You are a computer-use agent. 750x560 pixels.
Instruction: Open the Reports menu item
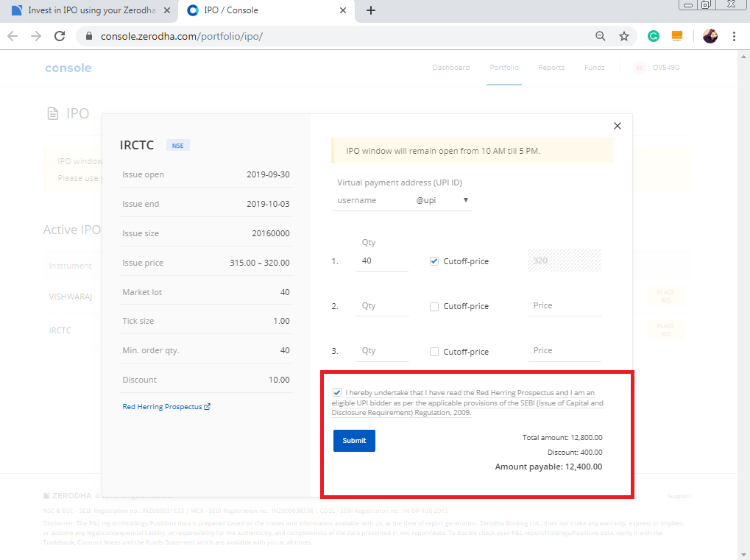pyautogui.click(x=551, y=68)
